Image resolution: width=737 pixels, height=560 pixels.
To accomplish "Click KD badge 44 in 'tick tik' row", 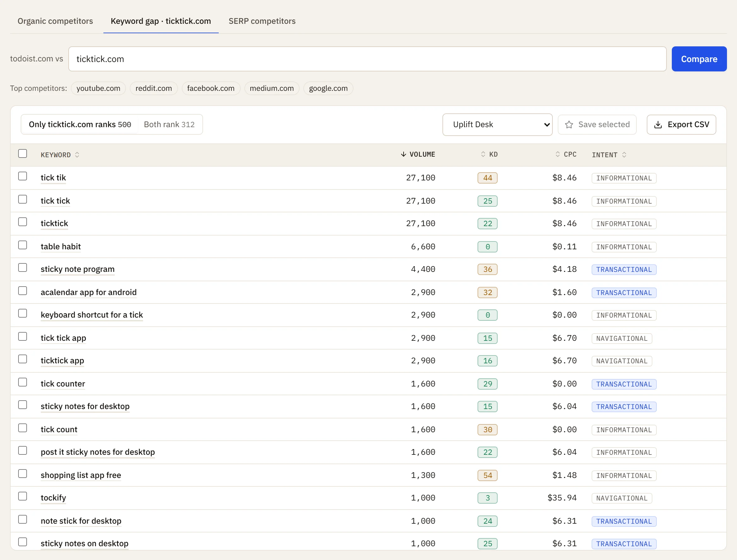I will click(487, 178).
